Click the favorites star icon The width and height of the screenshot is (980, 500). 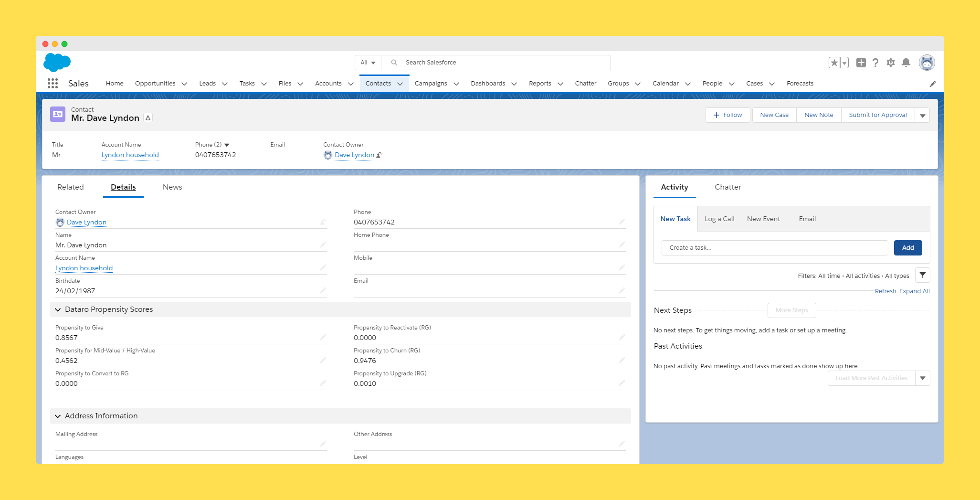[834, 63]
